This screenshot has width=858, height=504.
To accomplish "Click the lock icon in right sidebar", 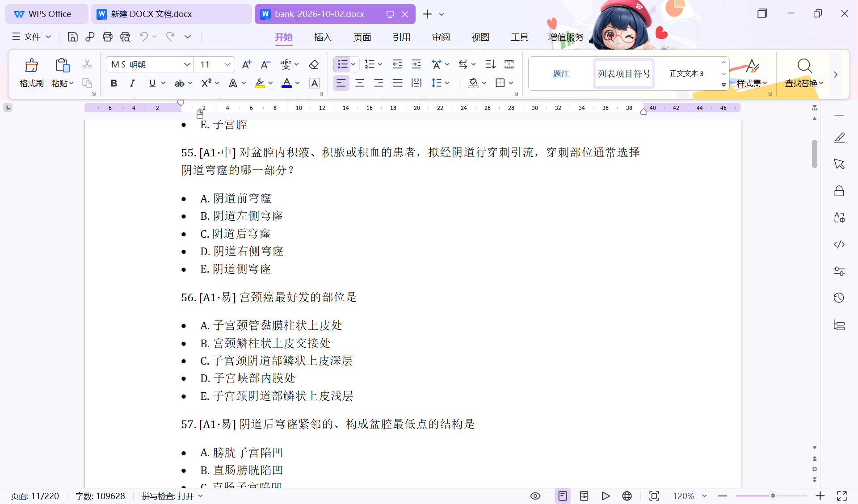I will tap(839, 191).
